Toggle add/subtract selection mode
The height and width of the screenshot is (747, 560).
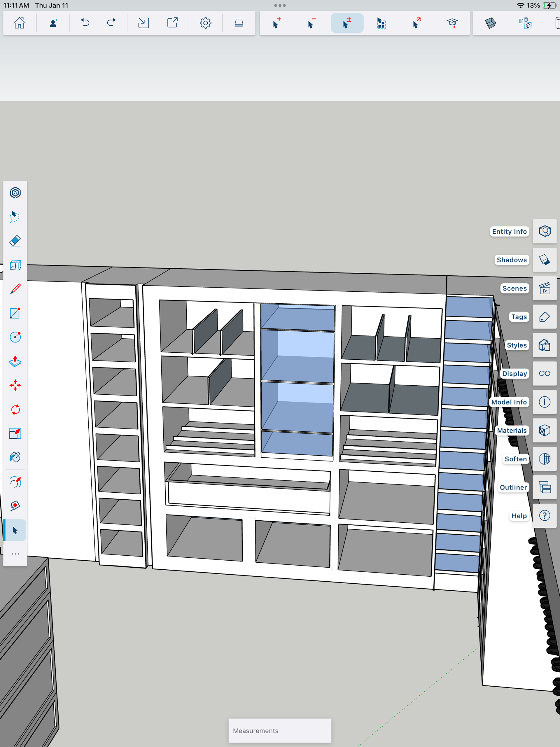[347, 23]
